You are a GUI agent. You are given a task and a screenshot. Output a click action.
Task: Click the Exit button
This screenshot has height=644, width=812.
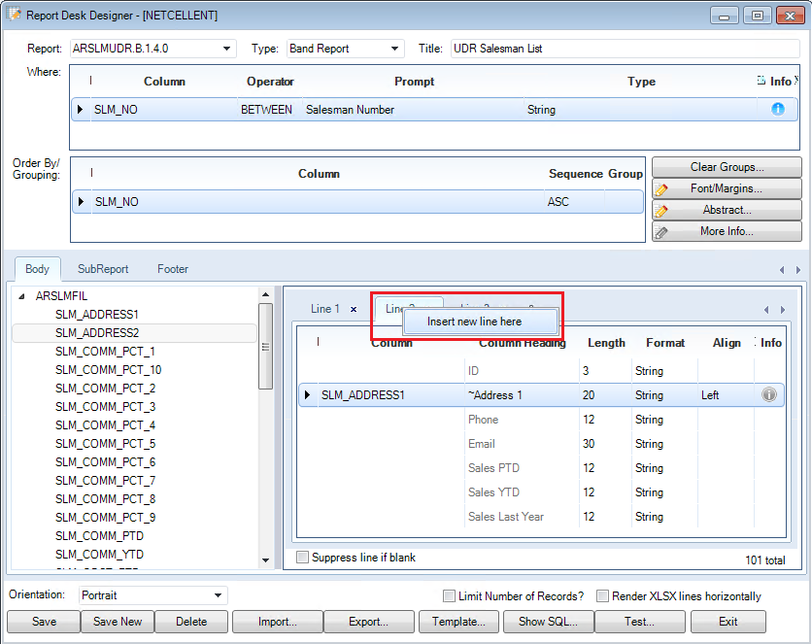click(x=728, y=622)
